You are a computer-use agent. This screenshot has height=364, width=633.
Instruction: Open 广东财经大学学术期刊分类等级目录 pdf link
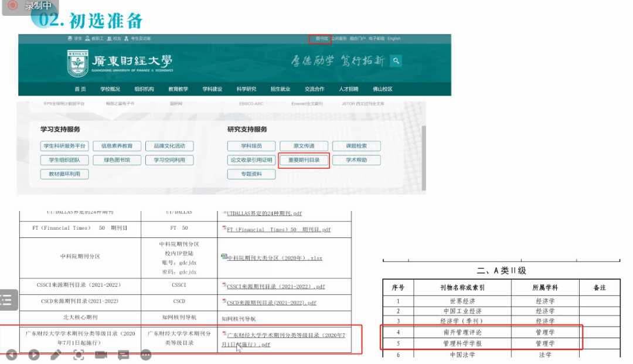coord(284,340)
